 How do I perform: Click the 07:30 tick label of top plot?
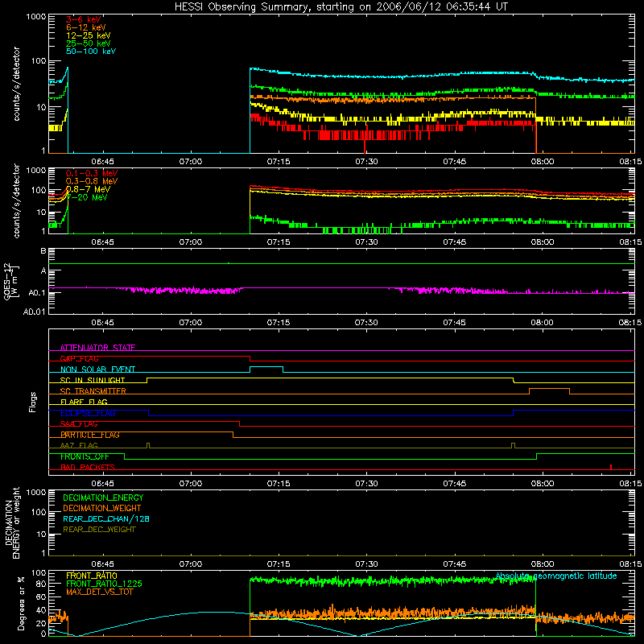(366, 162)
